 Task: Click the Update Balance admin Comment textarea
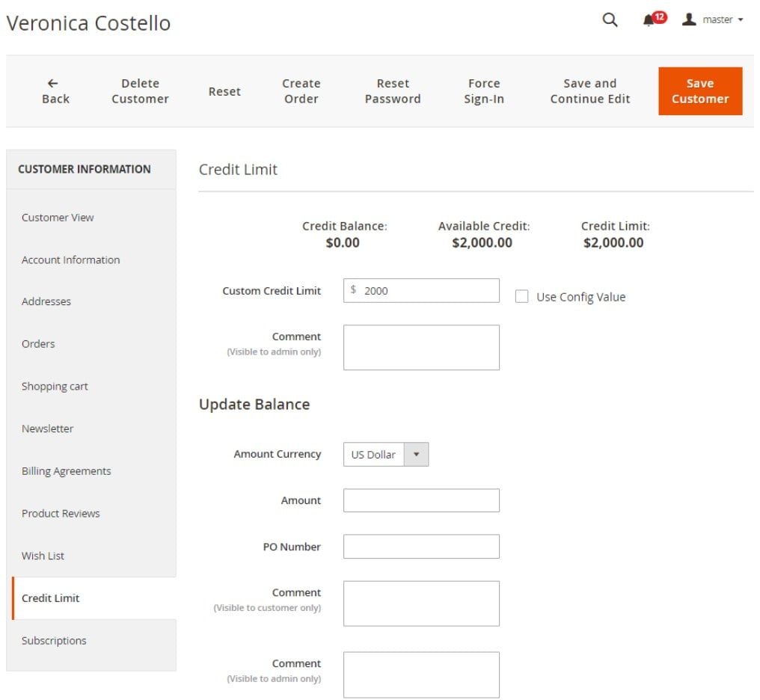(x=421, y=675)
